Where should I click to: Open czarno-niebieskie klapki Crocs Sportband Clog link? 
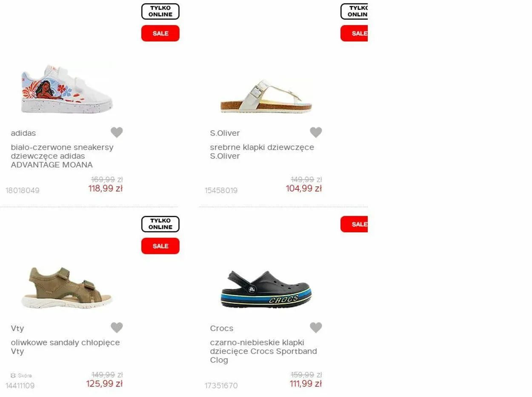click(263, 351)
